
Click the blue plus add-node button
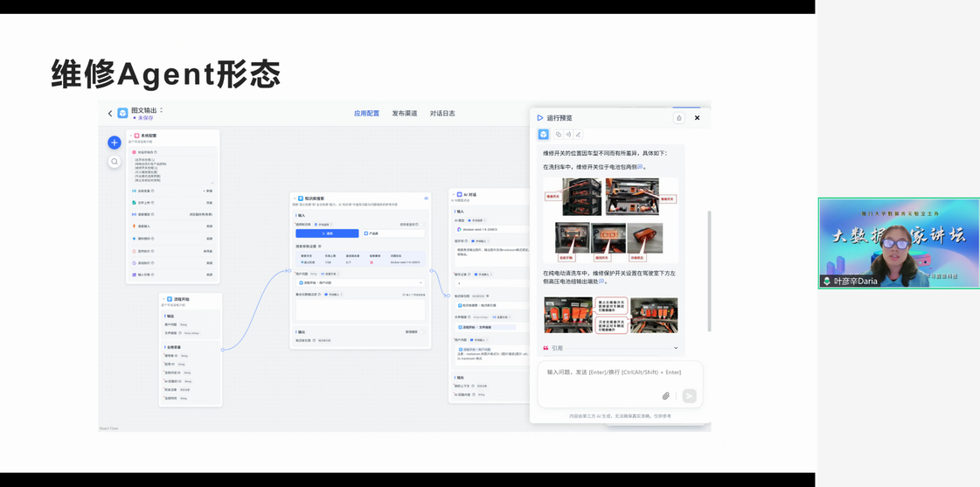(x=114, y=143)
